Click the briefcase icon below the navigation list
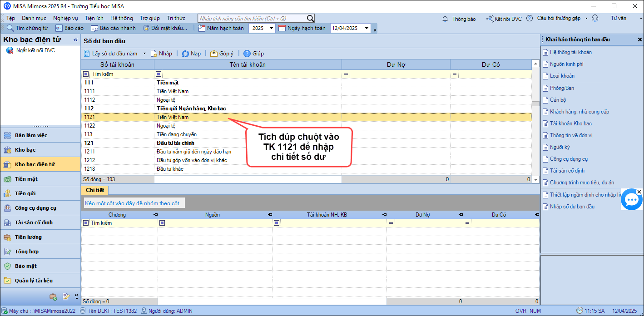The height and width of the screenshot is (316, 644). 53,296
